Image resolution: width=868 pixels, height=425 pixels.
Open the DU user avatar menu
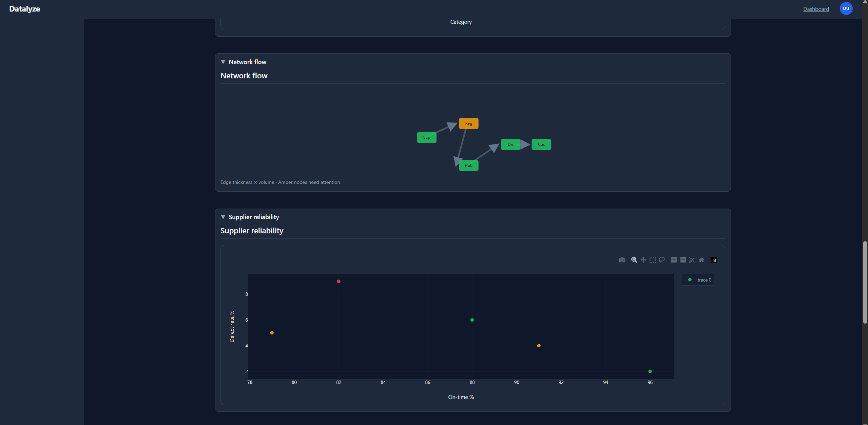click(x=846, y=8)
